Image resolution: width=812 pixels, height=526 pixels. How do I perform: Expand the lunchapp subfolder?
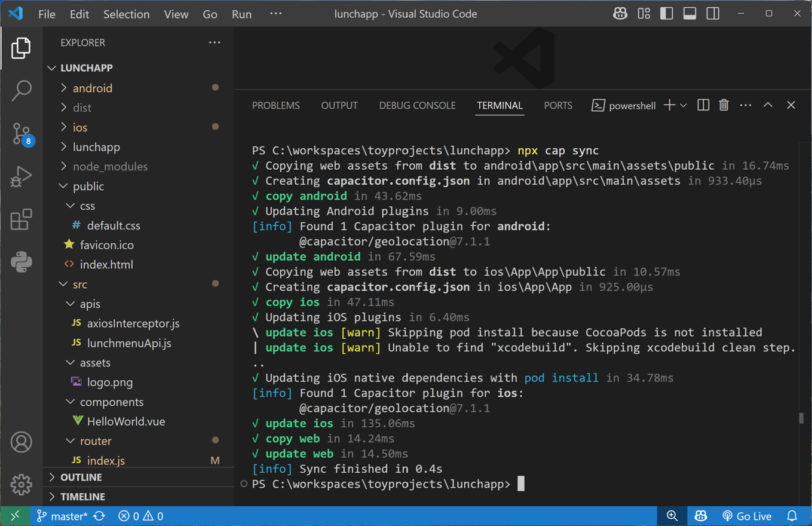[139, 147]
